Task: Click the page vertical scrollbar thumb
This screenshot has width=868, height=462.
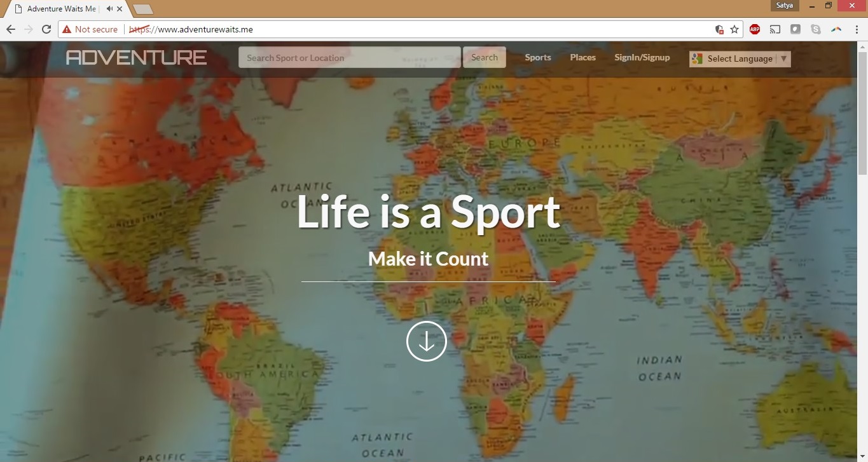Action: [863, 112]
